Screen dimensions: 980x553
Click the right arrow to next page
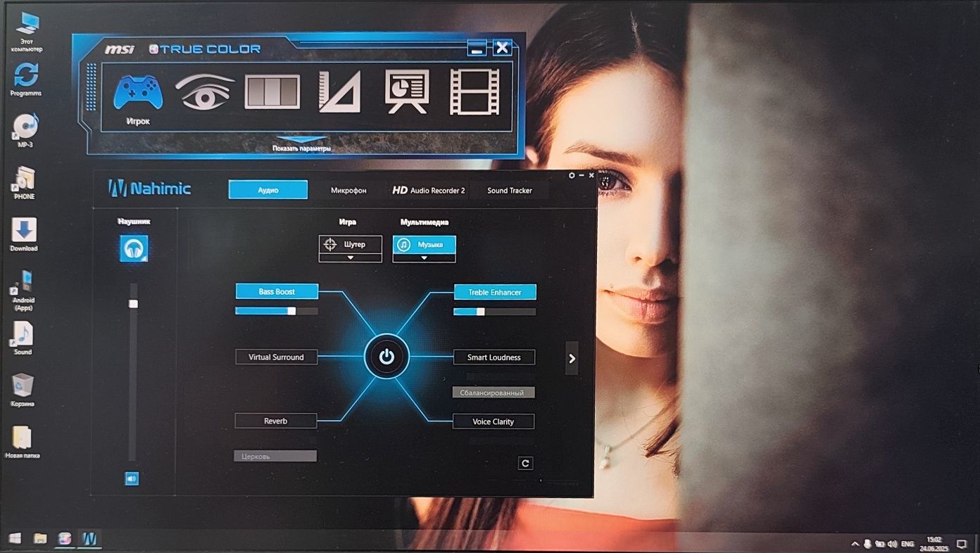coord(572,358)
